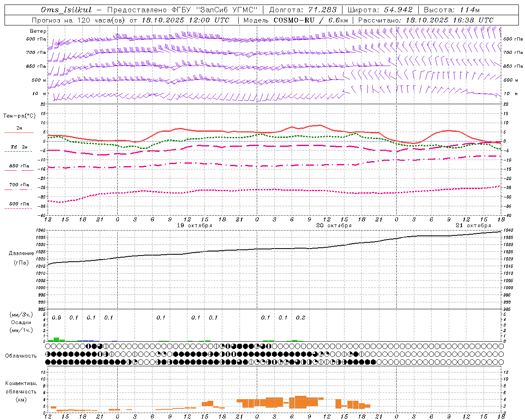The image size is (525, 420).
Task: Click the (мм/3ч.) precipitation unit label
Action: 21,315
